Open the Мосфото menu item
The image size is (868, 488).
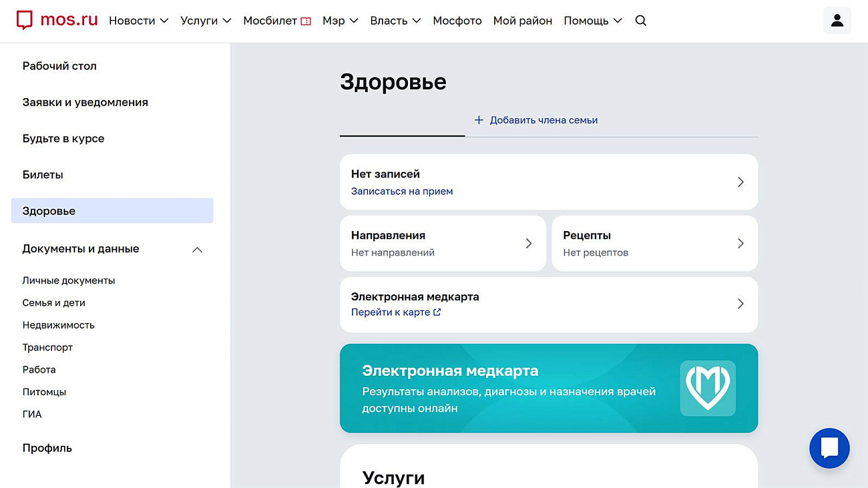point(457,21)
